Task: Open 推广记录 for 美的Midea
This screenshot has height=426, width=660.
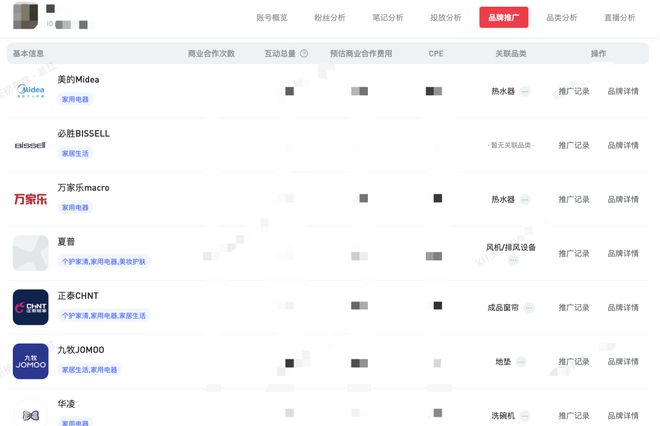Action: pos(574,91)
